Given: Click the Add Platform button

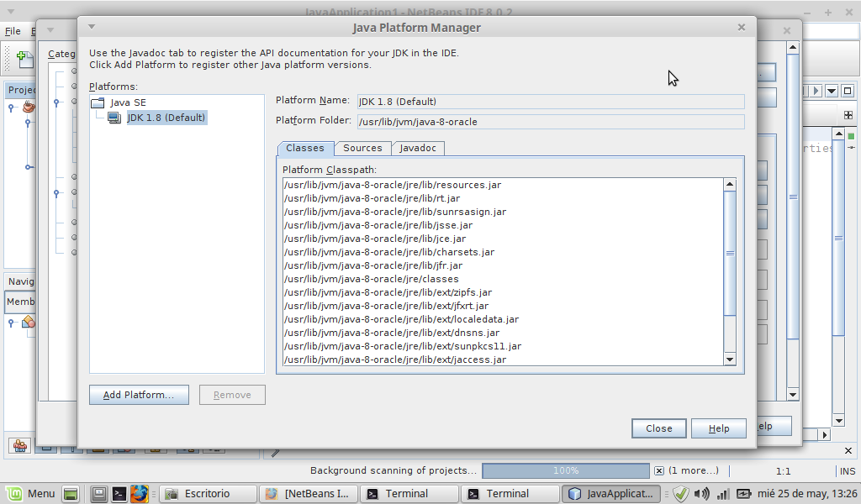Looking at the screenshot, I should pos(139,395).
